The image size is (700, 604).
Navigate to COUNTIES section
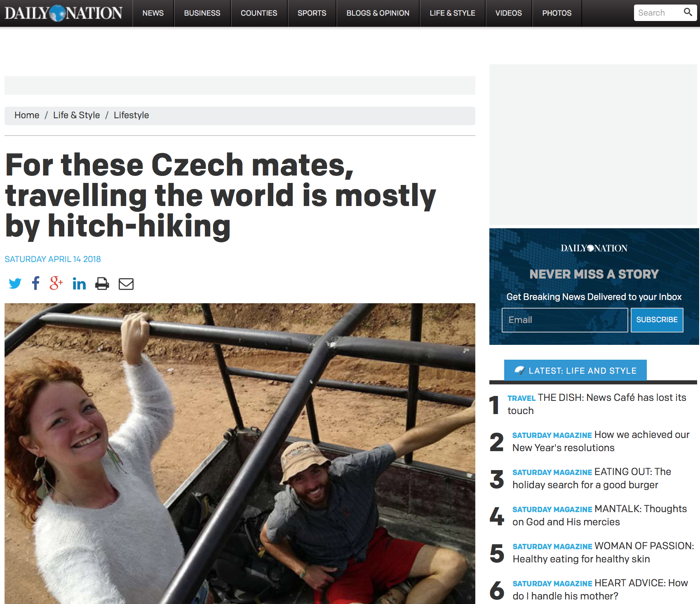(259, 13)
